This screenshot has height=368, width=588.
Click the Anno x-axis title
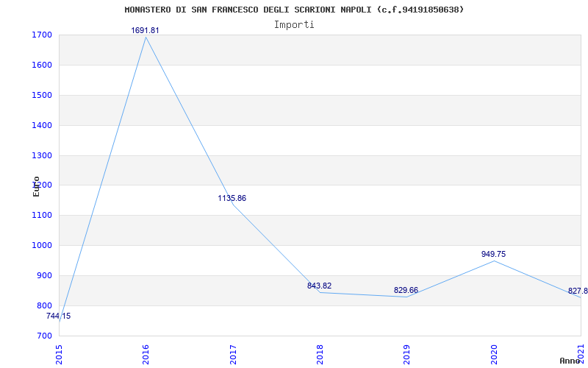coord(570,361)
